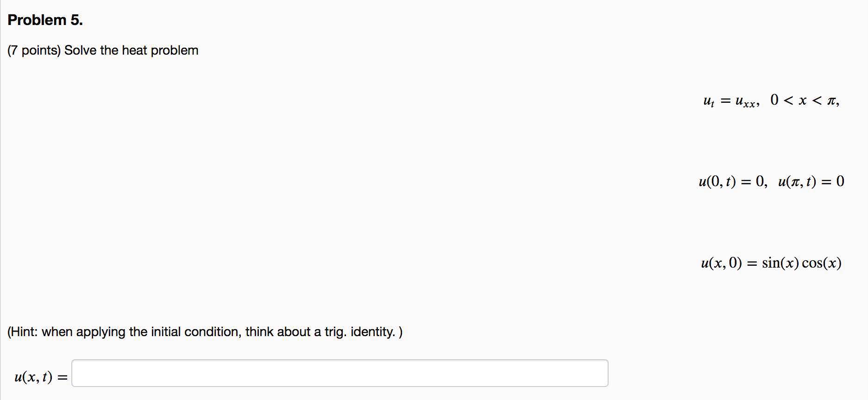Click the word "think" in the hint
Image resolution: width=868 pixels, height=400 pixels.
click(258, 332)
